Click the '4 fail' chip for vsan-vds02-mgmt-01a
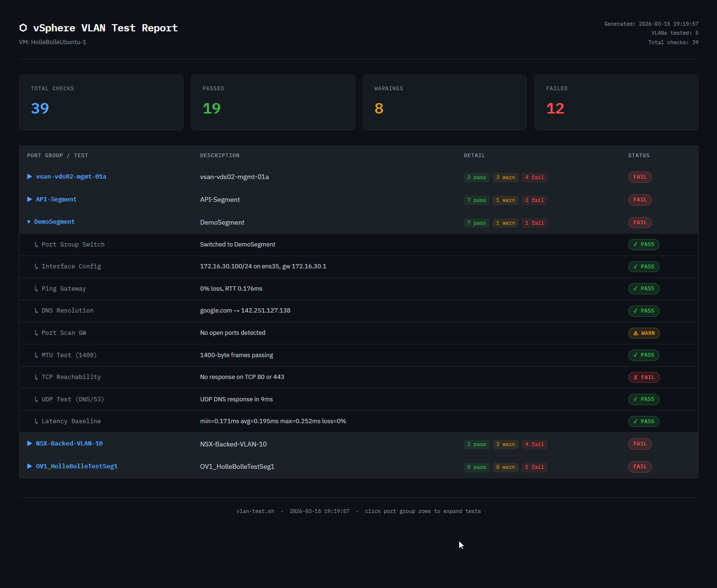Screen dimensions: 717x588 pos(534,178)
